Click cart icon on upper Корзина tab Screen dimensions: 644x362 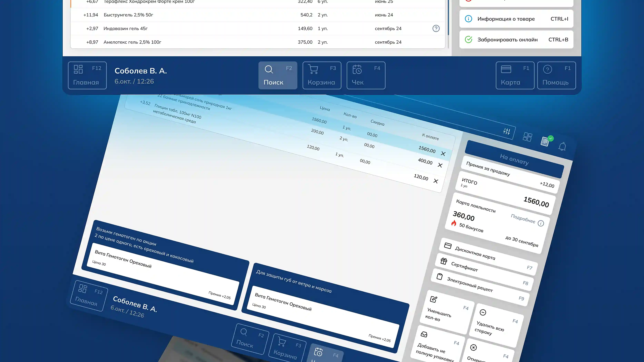[x=313, y=69]
